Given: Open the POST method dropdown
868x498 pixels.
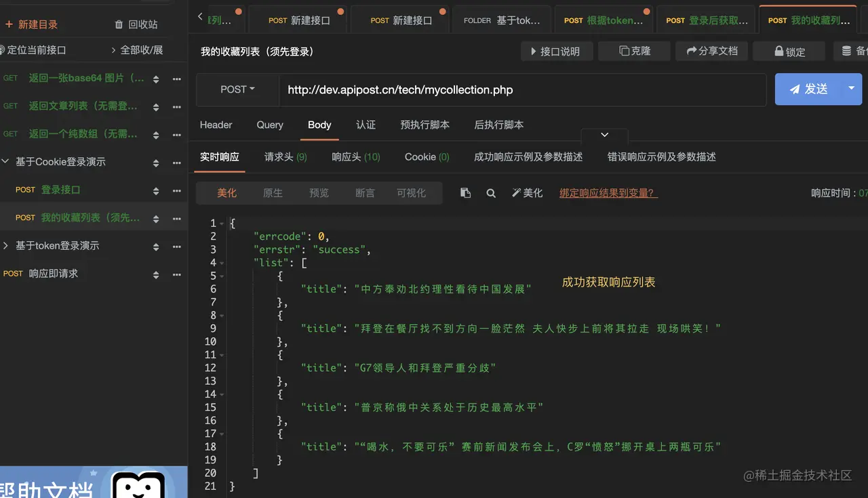Looking at the screenshot, I should (237, 89).
